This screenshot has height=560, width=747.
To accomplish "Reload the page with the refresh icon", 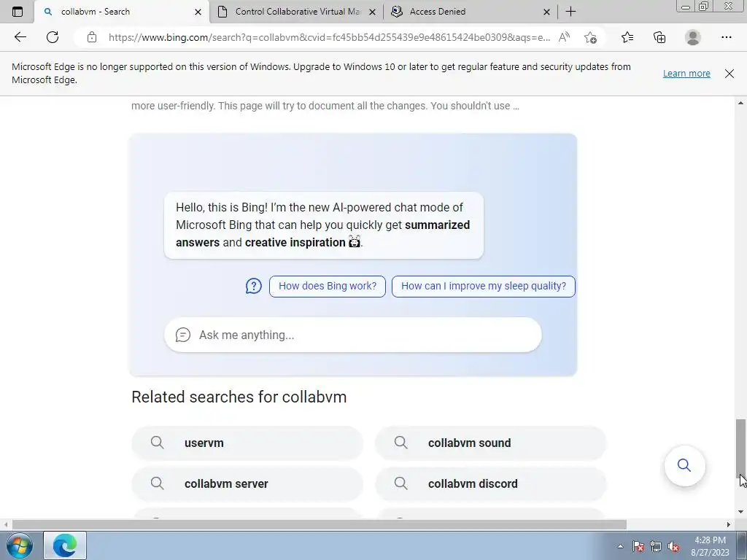I will pos(53,37).
